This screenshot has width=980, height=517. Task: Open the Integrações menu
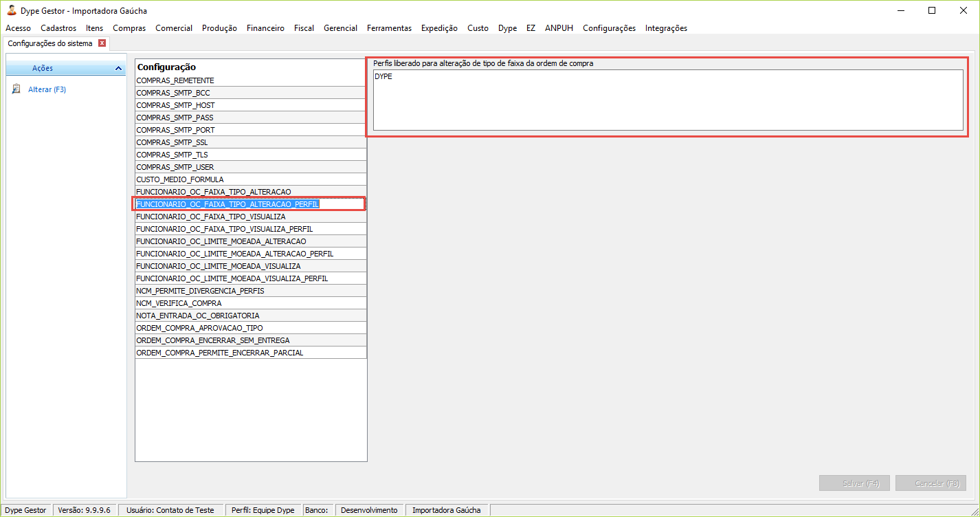[666, 28]
